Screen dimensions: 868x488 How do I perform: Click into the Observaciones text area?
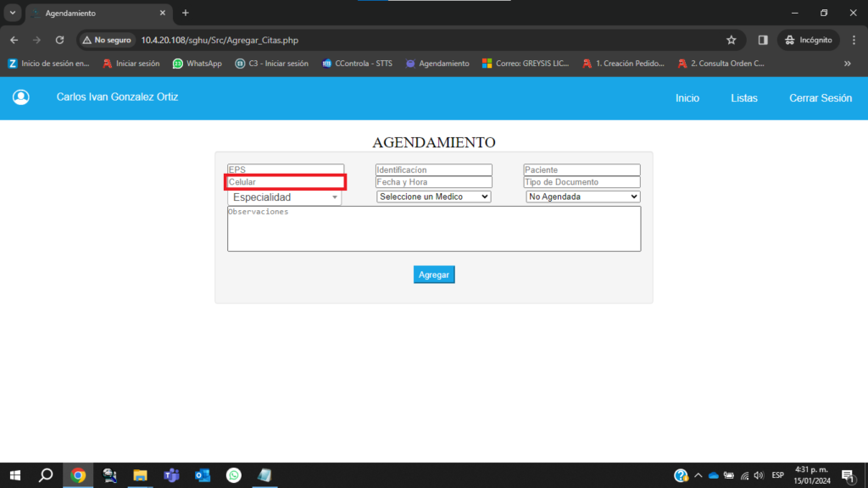433,229
